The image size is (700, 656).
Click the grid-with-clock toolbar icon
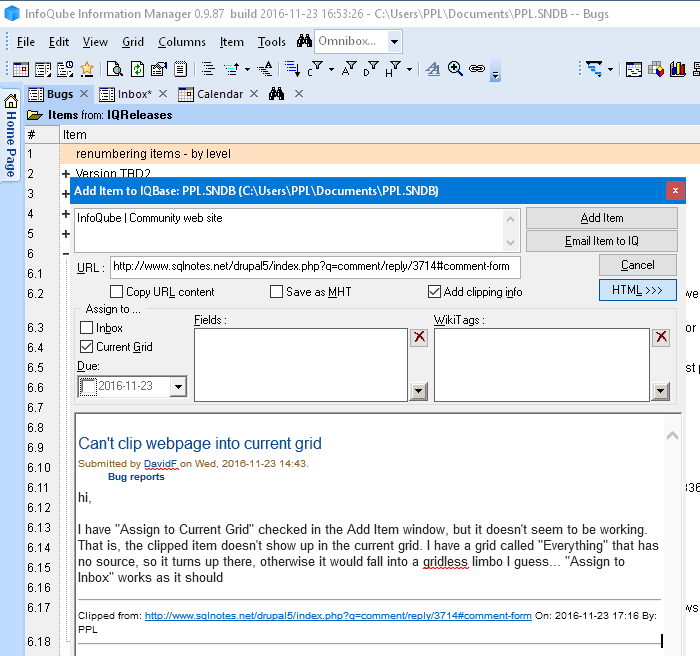coord(65,69)
